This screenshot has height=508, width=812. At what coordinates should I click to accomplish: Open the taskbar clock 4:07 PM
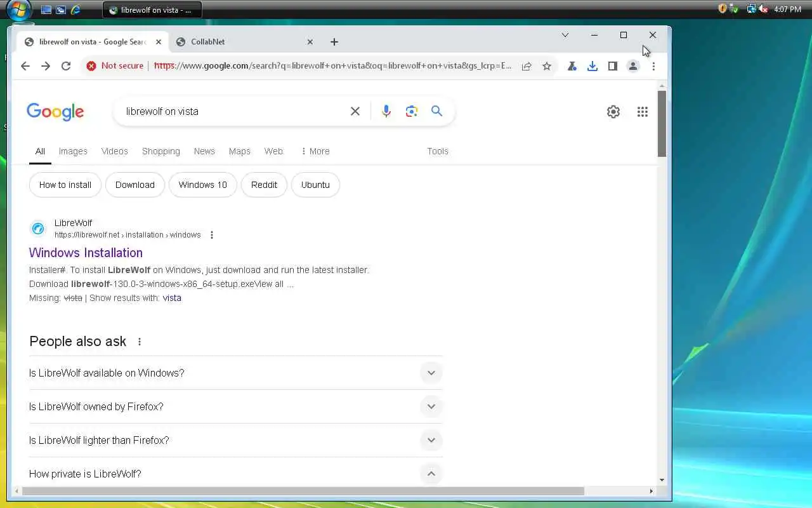point(787,9)
